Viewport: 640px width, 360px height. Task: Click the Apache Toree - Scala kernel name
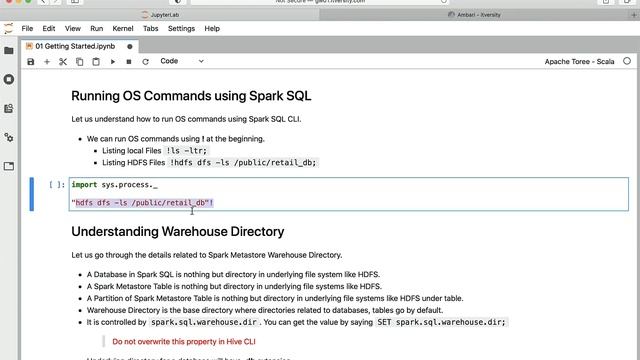[579, 62]
